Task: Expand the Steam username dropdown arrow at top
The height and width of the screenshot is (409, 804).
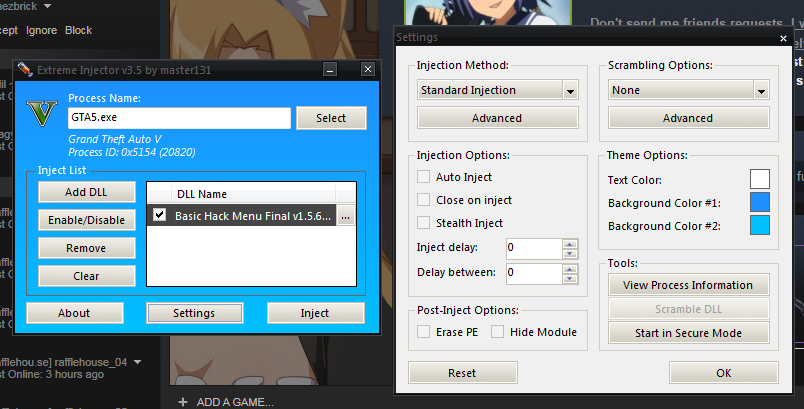Action: point(48,6)
